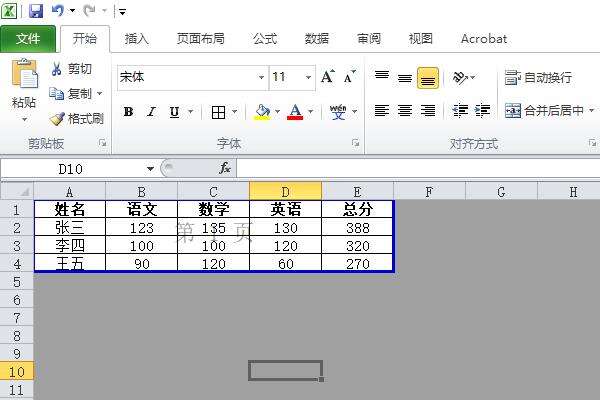The width and height of the screenshot is (600, 400).
Task: Click the 合并后居中 merge and center button
Action: [x=544, y=111]
